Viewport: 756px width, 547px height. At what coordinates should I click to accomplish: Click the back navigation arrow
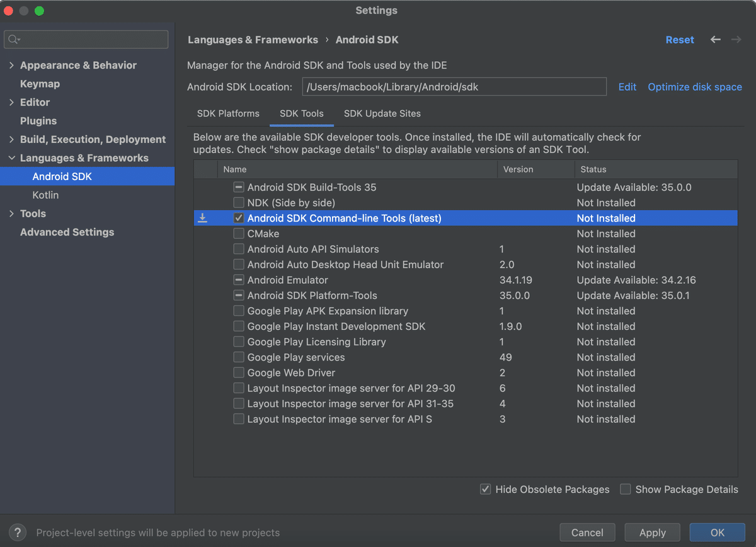(x=716, y=40)
